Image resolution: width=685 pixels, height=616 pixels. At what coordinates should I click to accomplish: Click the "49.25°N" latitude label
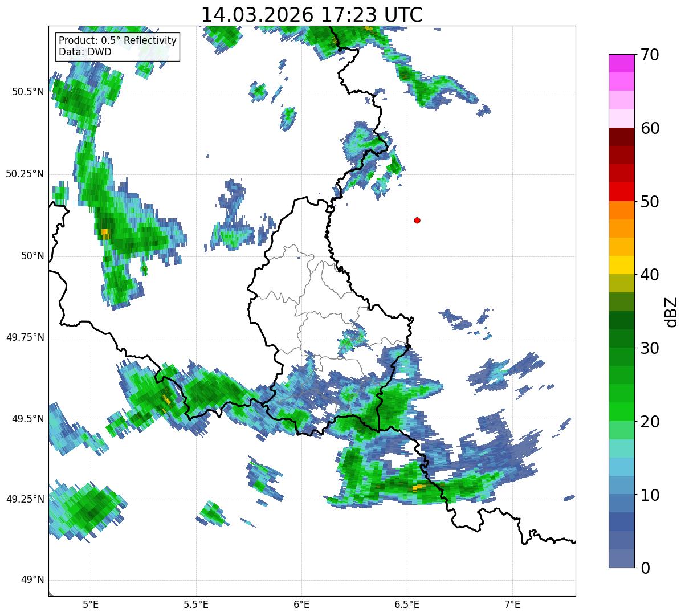(x=25, y=499)
